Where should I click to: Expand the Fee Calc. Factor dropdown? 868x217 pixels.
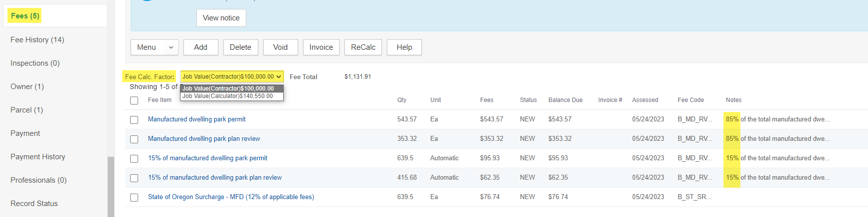tap(232, 77)
